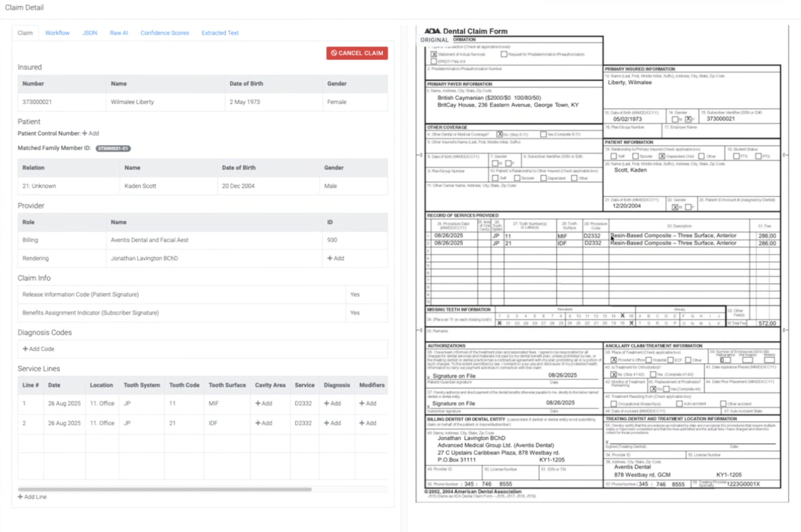Click Auto accident checkbox on form
The image size is (801, 532).
(x=679, y=404)
